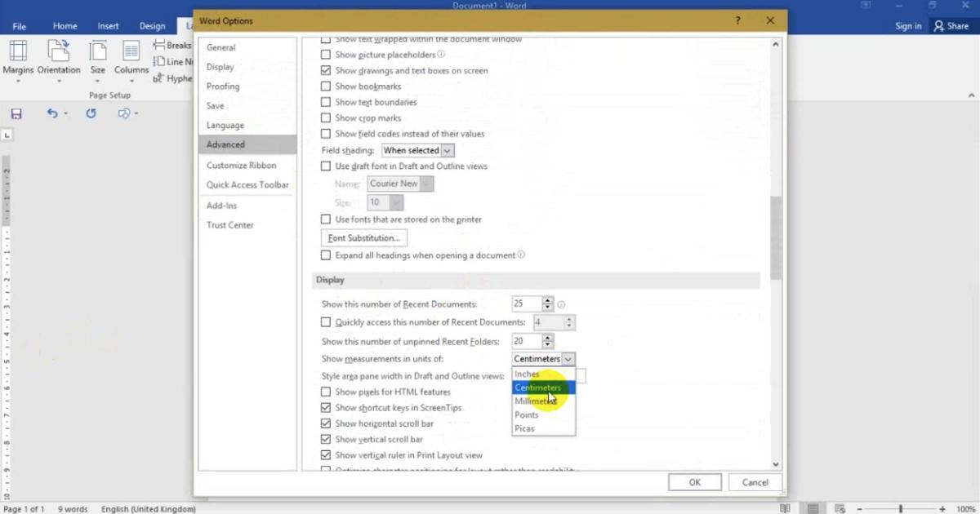Select Points from units list
Screen dimensions: 980x514
coord(544,414)
